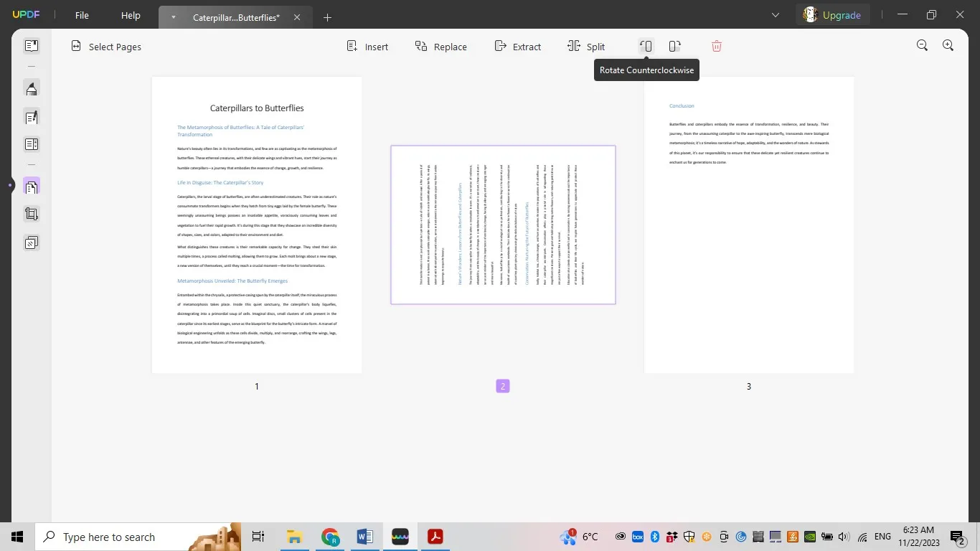This screenshot has width=980, height=551.
Task: Click the NVIDIA tray icon
Action: tap(810, 537)
